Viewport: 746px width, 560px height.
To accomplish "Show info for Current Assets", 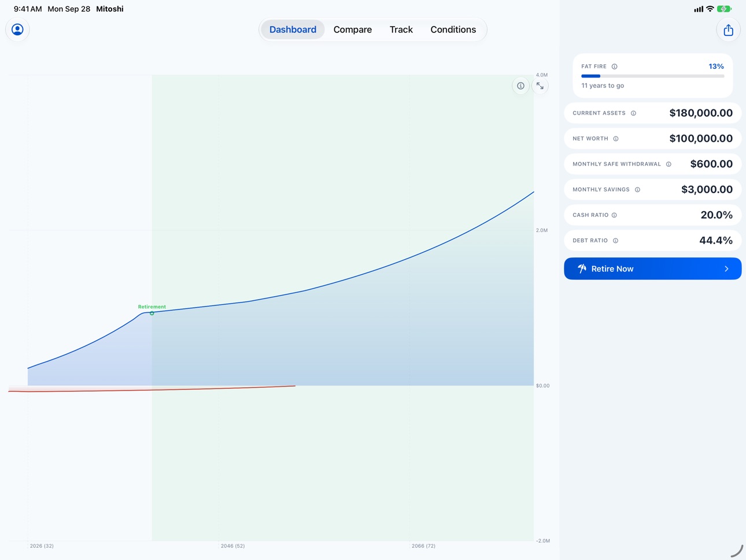I will [634, 113].
